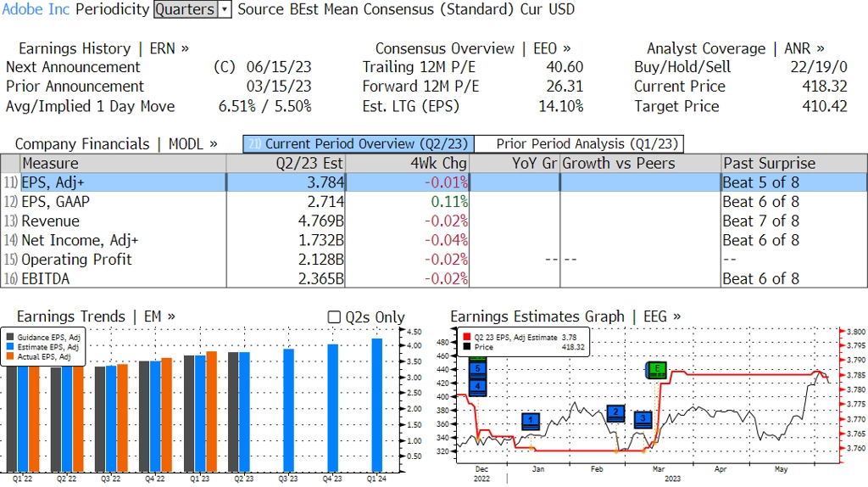Enable the Q2s Only checkbox

pyautogui.click(x=334, y=317)
